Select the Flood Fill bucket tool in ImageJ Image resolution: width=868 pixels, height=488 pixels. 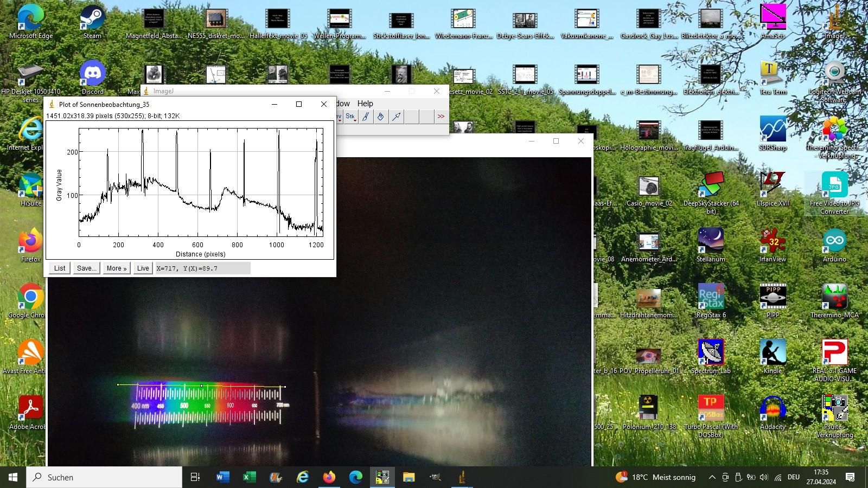[381, 117]
